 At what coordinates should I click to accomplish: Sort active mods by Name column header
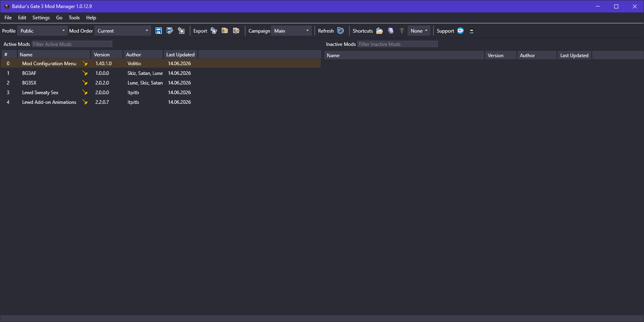tap(54, 55)
